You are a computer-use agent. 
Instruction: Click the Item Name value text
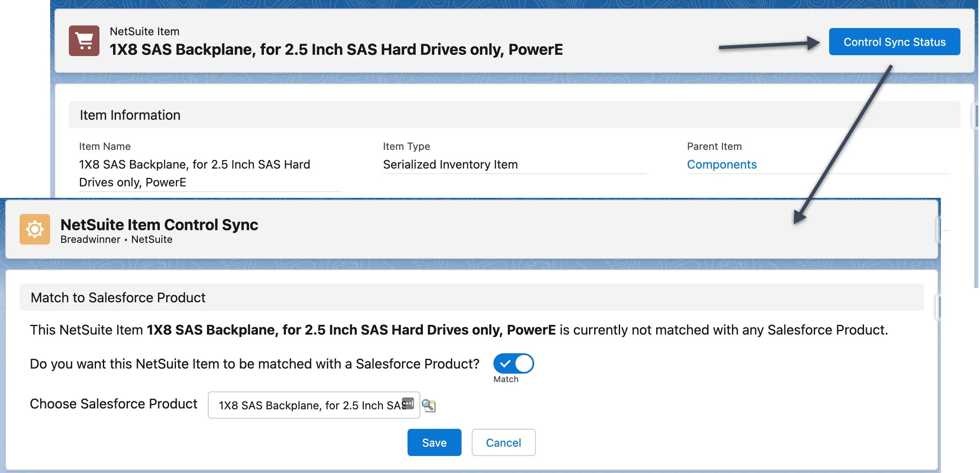(195, 173)
